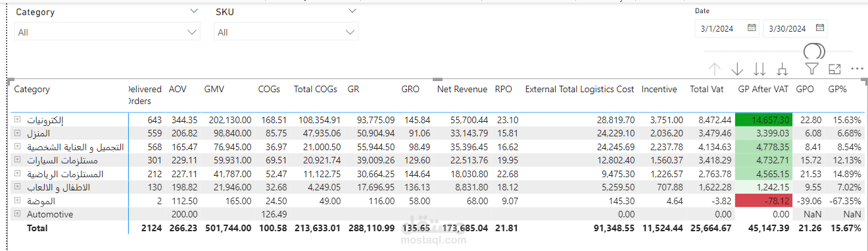Expand the الاطفال و الالعاب category row
Image resolution: width=868 pixels, height=251 pixels.
click(x=17, y=187)
